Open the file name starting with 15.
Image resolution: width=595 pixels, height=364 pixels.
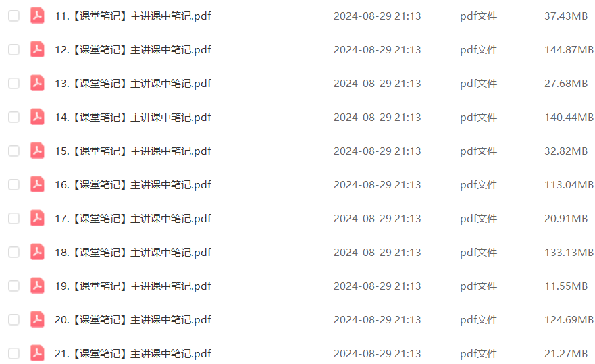point(133,151)
